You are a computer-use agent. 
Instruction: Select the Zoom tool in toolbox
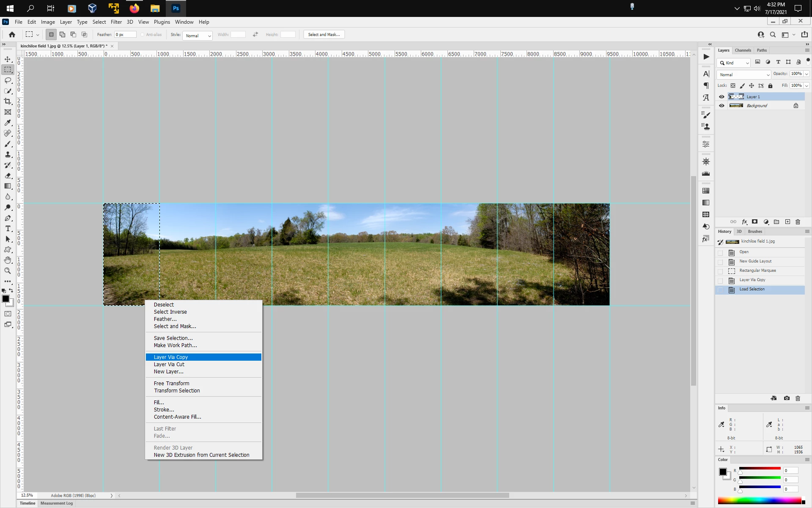[8, 271]
